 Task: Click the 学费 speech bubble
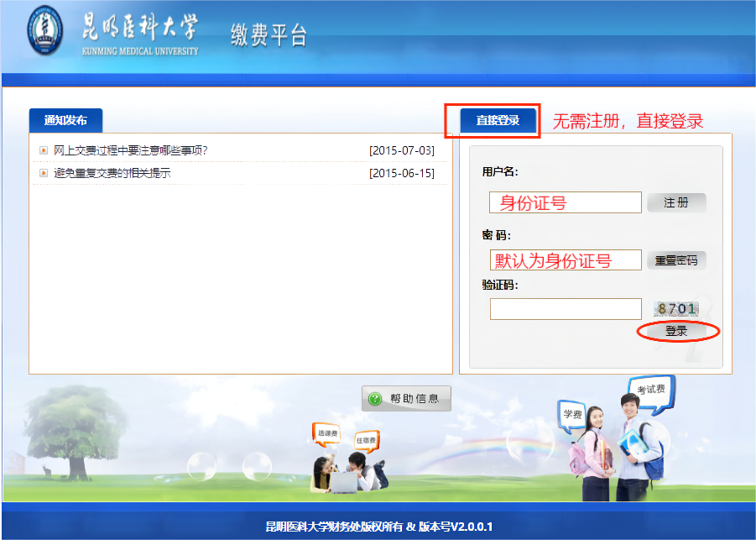coord(572,416)
